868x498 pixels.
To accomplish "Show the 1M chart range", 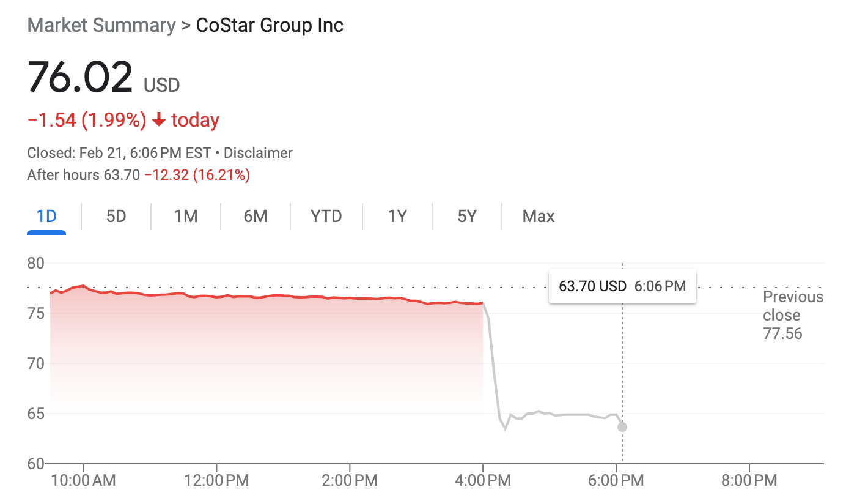I will point(186,217).
